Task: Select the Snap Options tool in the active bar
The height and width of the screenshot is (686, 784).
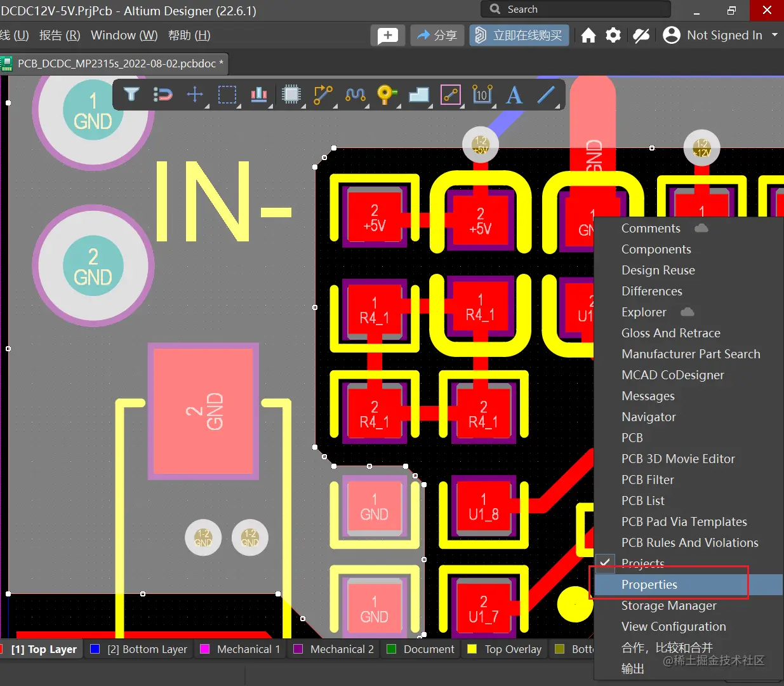Action: point(163,95)
